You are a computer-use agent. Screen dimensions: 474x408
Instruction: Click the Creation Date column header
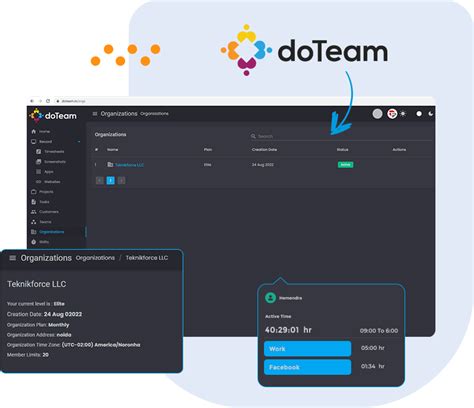tap(264, 149)
